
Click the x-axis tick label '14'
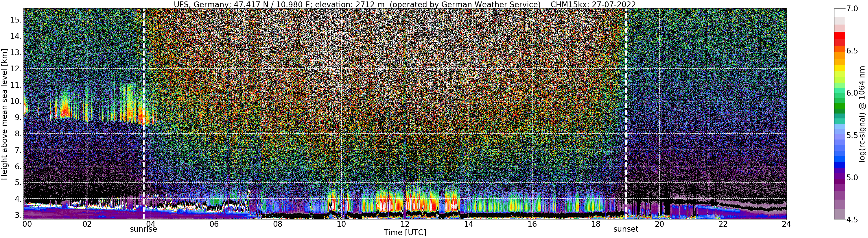468,224
